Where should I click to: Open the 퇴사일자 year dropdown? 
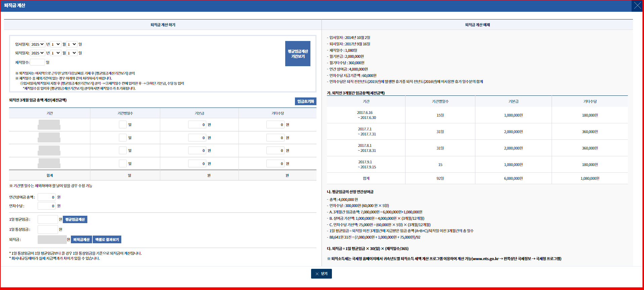point(38,53)
